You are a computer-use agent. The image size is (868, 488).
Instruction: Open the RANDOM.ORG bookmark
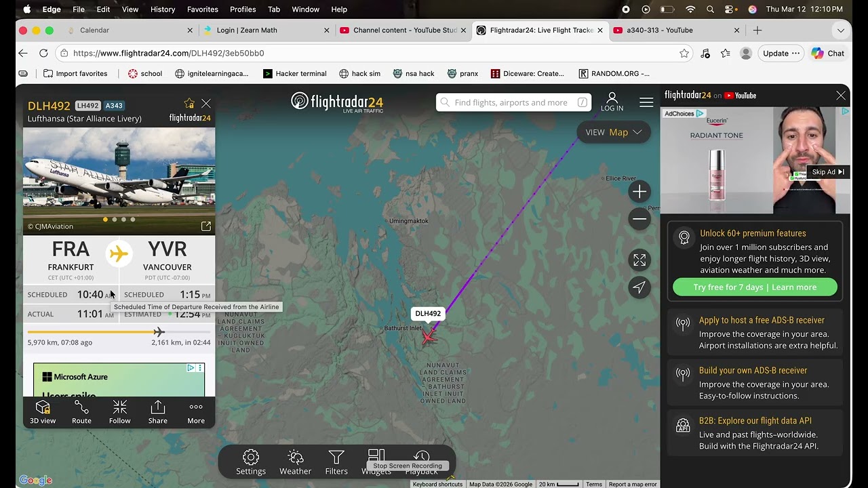(x=614, y=73)
